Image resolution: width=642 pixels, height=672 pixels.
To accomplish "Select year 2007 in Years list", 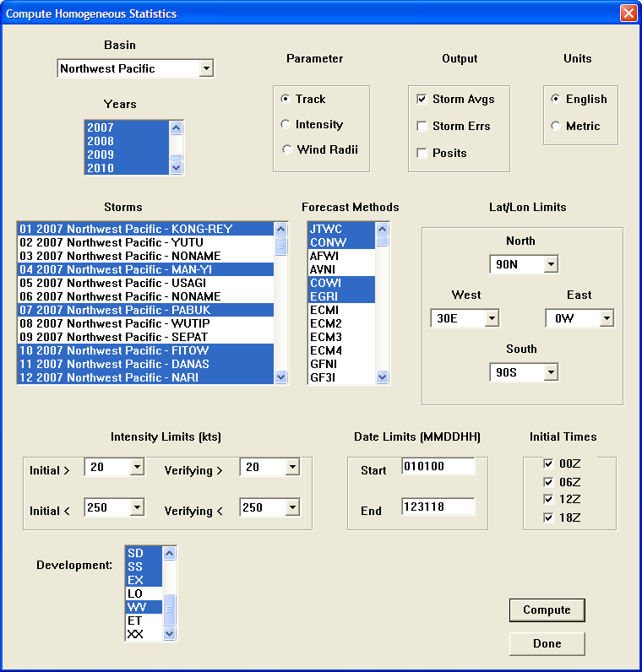I will [127, 127].
